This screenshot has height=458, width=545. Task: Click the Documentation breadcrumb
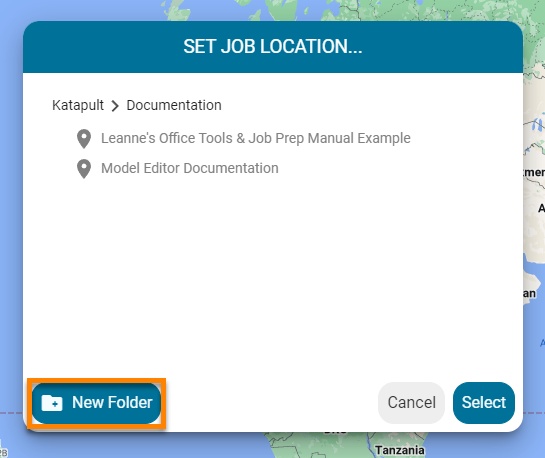click(x=174, y=105)
